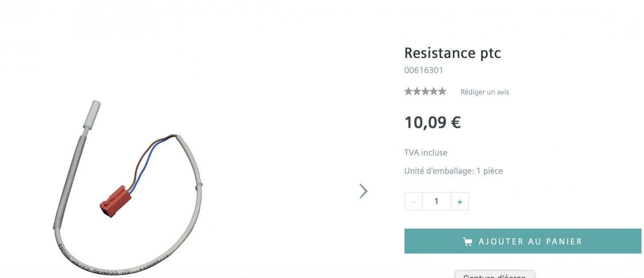
Task: Click the Resistance ptc product title
Action: (452, 53)
